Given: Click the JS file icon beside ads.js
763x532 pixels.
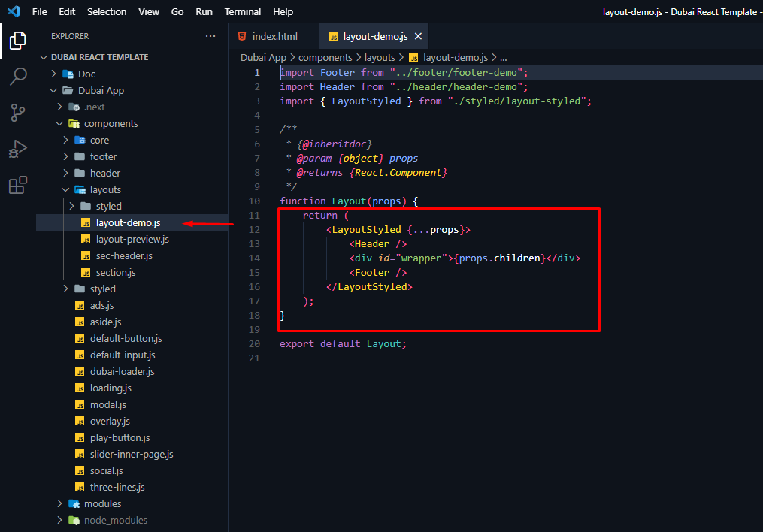Looking at the screenshot, I should coord(80,305).
